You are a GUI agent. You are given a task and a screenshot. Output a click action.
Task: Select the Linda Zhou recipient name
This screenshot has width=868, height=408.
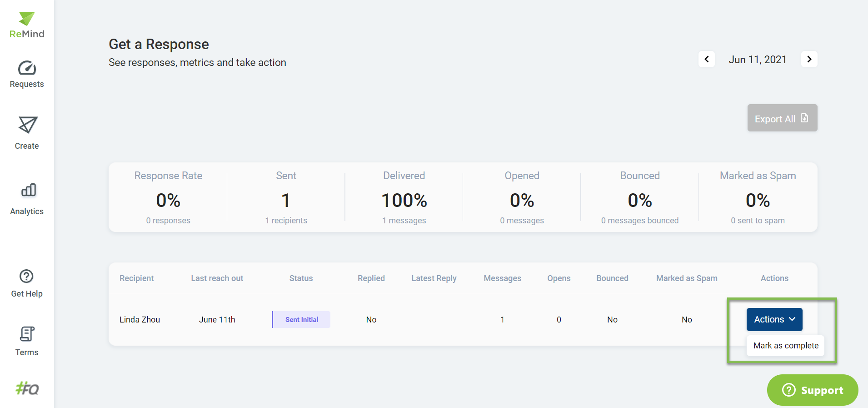pos(140,320)
